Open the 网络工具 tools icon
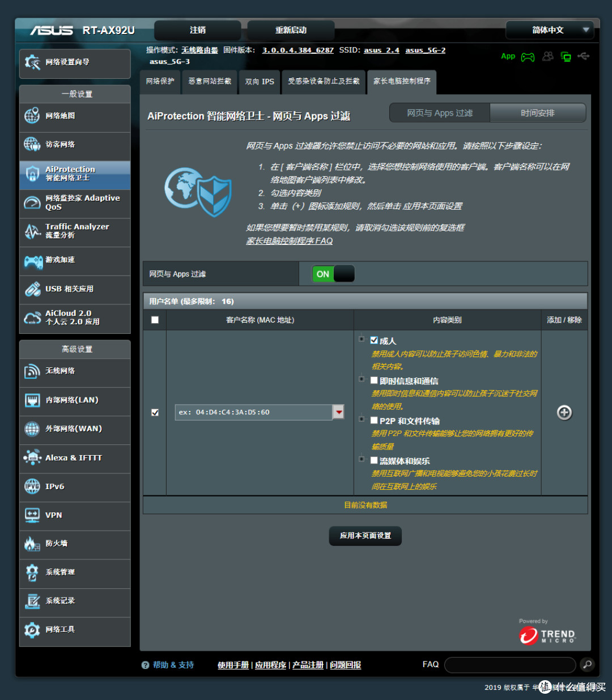 [32, 630]
